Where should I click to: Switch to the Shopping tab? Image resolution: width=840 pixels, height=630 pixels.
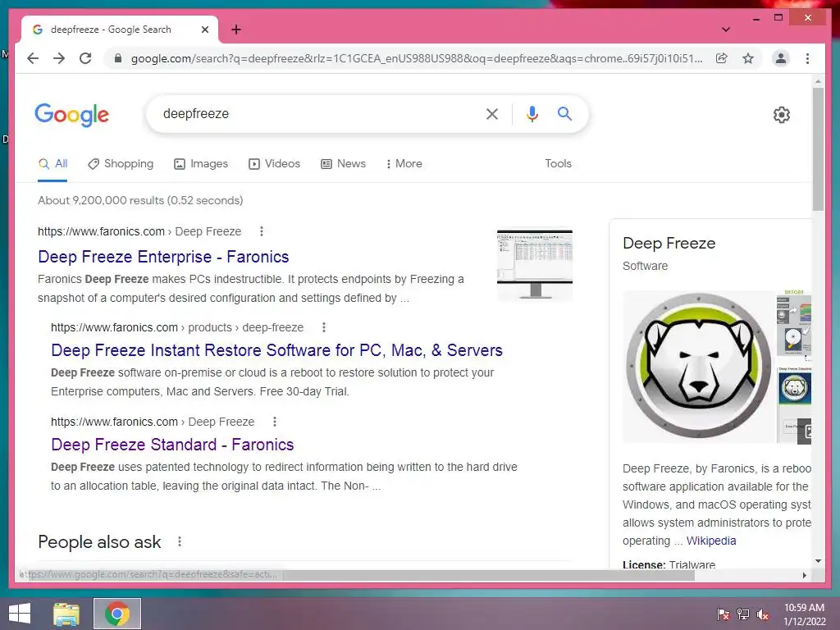tap(121, 164)
